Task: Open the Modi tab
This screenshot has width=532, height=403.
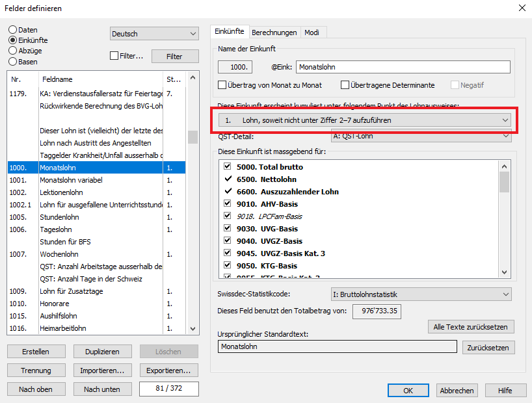Action: coord(313,32)
